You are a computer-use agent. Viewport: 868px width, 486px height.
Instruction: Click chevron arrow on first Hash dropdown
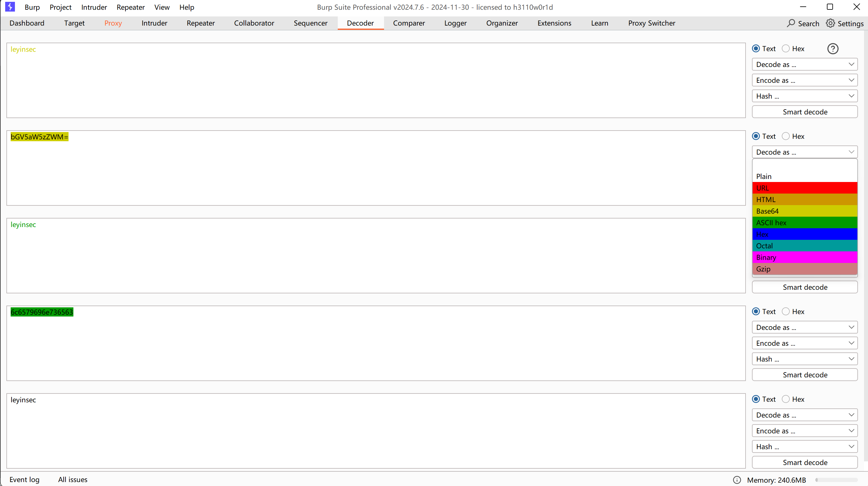point(851,96)
